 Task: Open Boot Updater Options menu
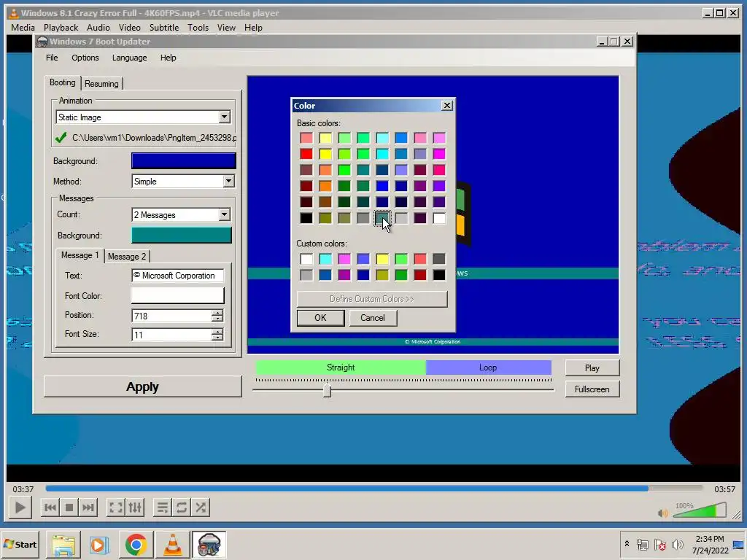point(85,58)
